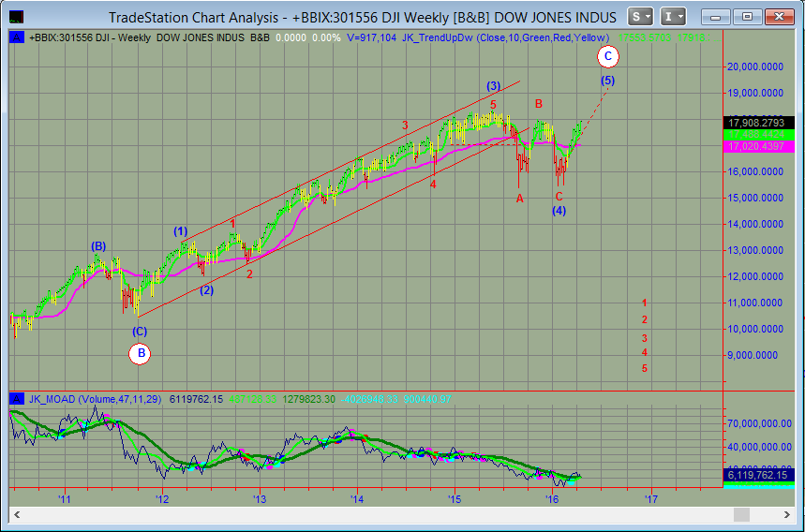This screenshot has height=532, width=805.
Task: Select the blue (3) wave label
Action: (493, 85)
